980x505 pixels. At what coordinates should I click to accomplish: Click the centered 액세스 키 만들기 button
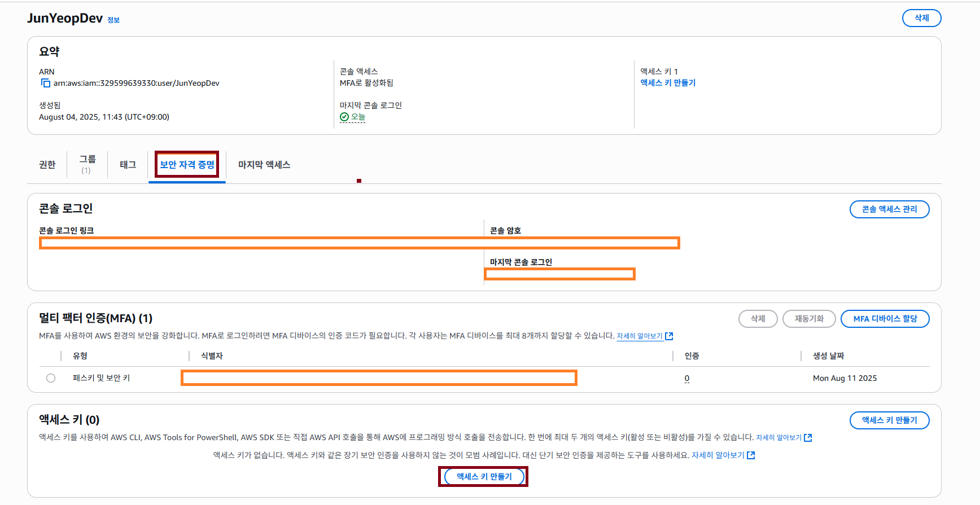pyautogui.click(x=484, y=477)
